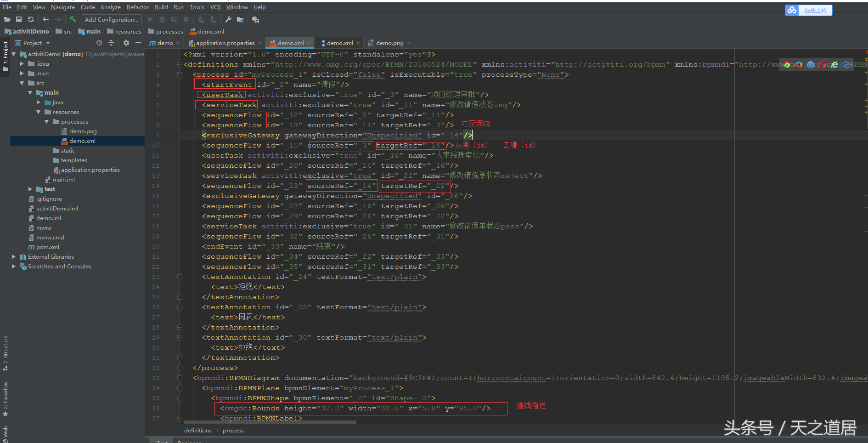The width and height of the screenshot is (868, 443).
Task: Open in Chrome browser icon
Action: pyautogui.click(x=787, y=65)
